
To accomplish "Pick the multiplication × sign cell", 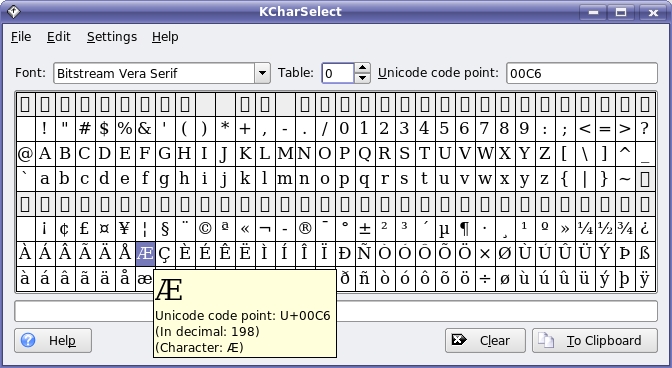I will (485, 253).
